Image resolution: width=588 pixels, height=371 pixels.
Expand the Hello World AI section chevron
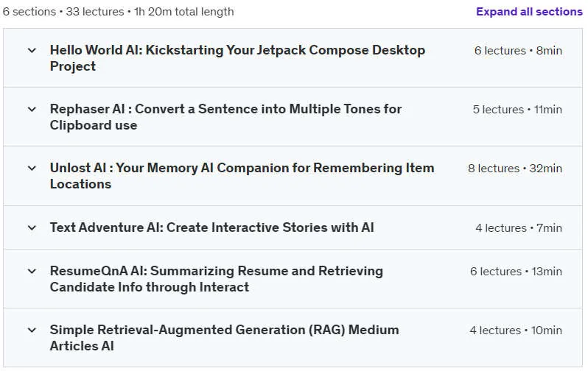[32, 50]
